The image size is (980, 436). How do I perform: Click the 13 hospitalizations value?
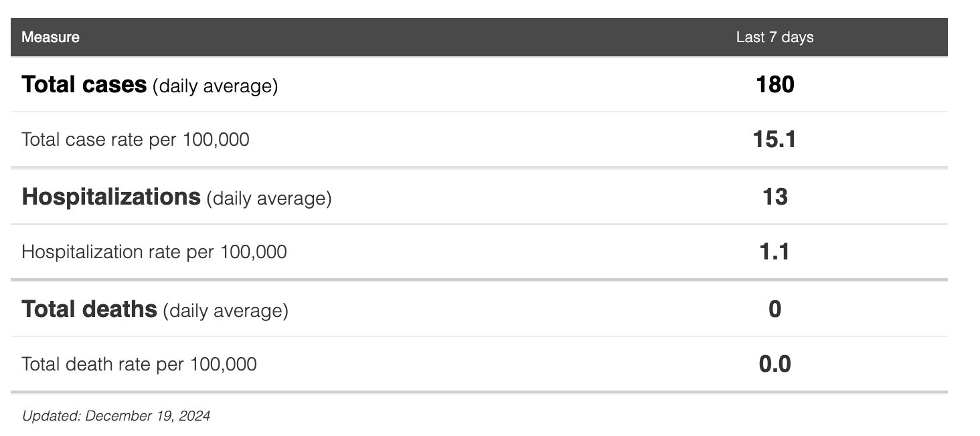tap(774, 197)
